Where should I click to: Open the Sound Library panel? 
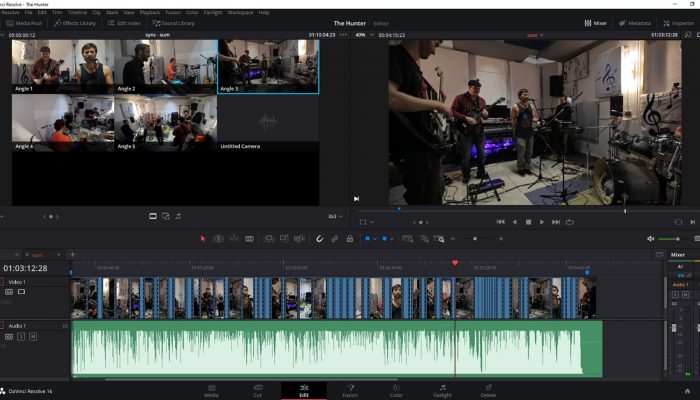[174, 23]
